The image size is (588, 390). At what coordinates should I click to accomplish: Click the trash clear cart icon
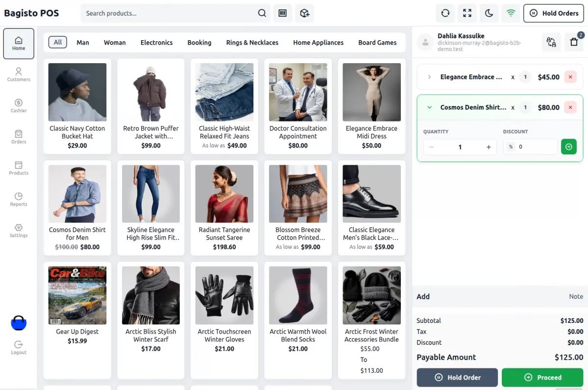click(574, 42)
